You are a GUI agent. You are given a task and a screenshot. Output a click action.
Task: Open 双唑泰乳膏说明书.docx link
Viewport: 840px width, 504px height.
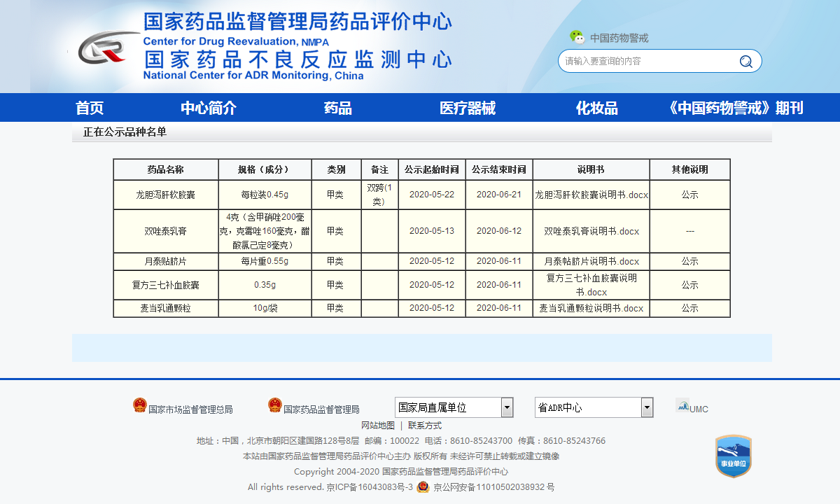point(591,231)
